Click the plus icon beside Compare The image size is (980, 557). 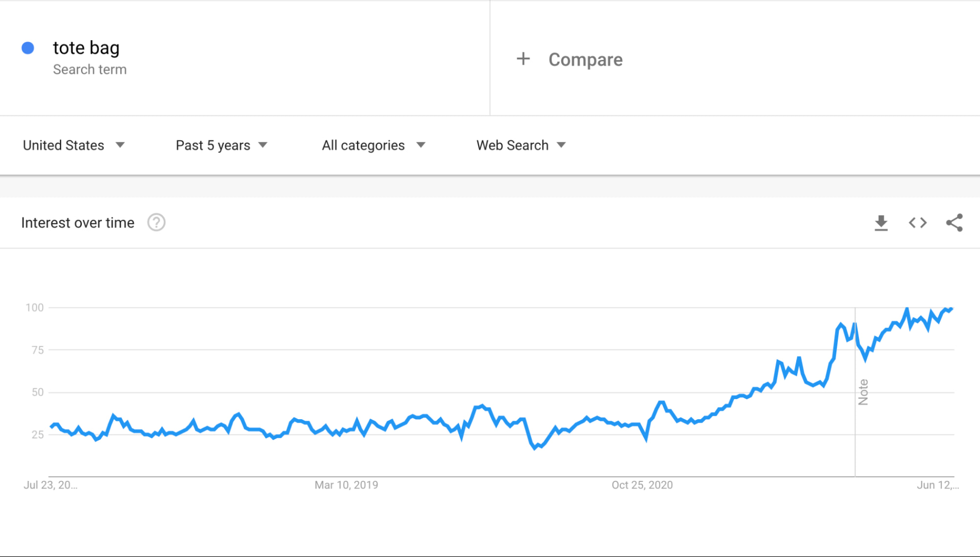tap(523, 59)
